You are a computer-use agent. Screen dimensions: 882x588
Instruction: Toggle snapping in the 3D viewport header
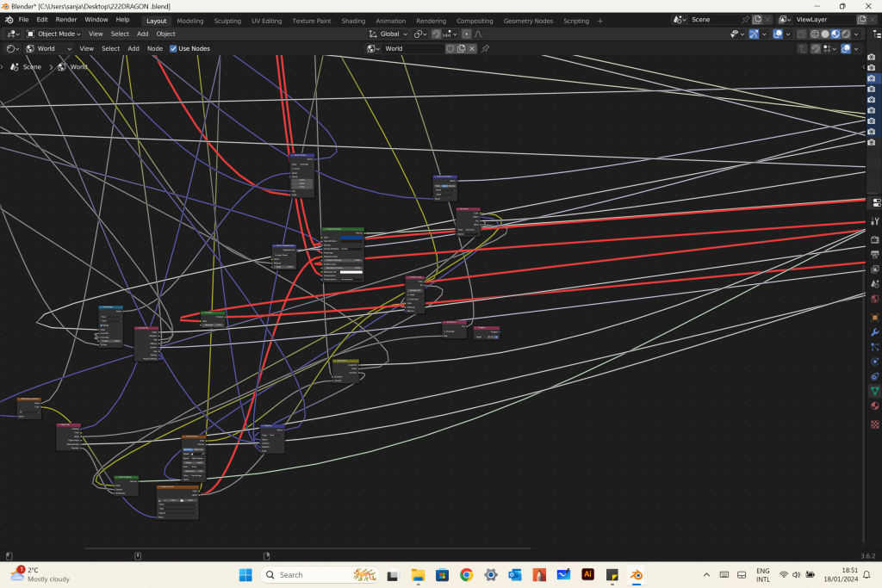click(436, 34)
